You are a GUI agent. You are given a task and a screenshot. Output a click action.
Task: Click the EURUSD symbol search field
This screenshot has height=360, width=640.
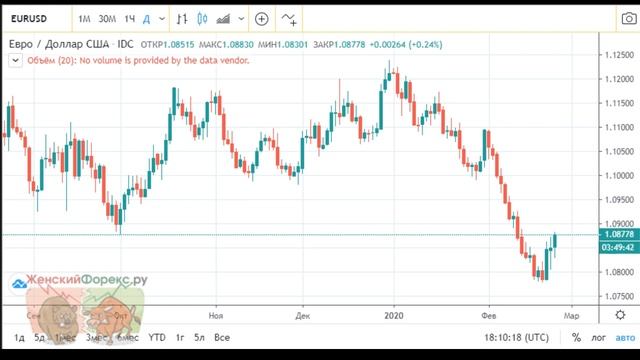click(37, 19)
